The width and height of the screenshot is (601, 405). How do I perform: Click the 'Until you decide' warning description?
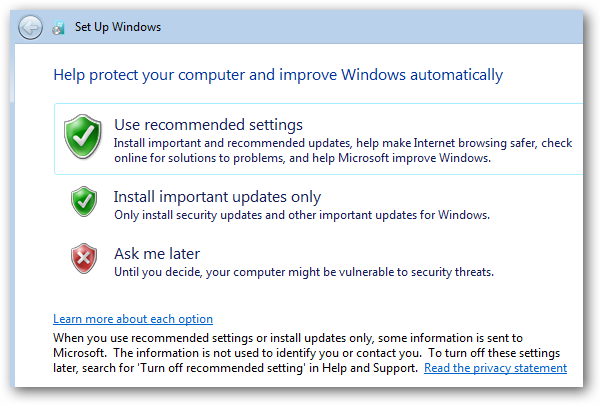pyautogui.click(x=304, y=272)
